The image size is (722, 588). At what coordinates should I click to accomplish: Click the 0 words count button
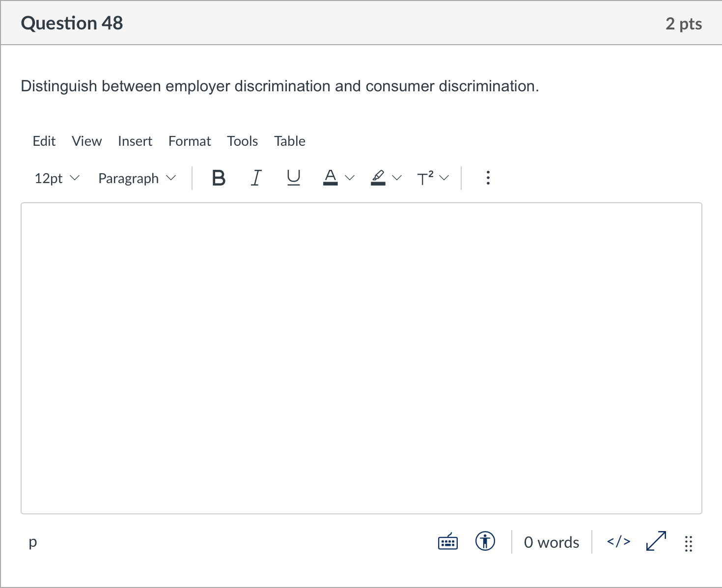pyautogui.click(x=552, y=542)
